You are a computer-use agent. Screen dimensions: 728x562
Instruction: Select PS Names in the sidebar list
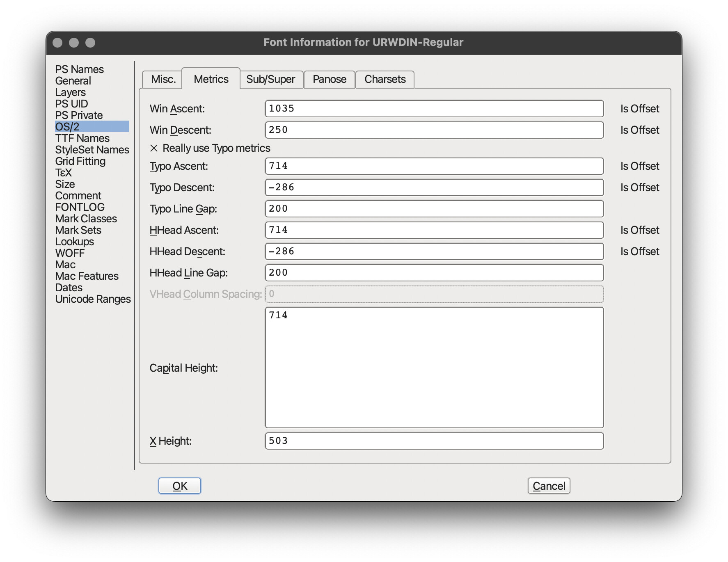80,69
